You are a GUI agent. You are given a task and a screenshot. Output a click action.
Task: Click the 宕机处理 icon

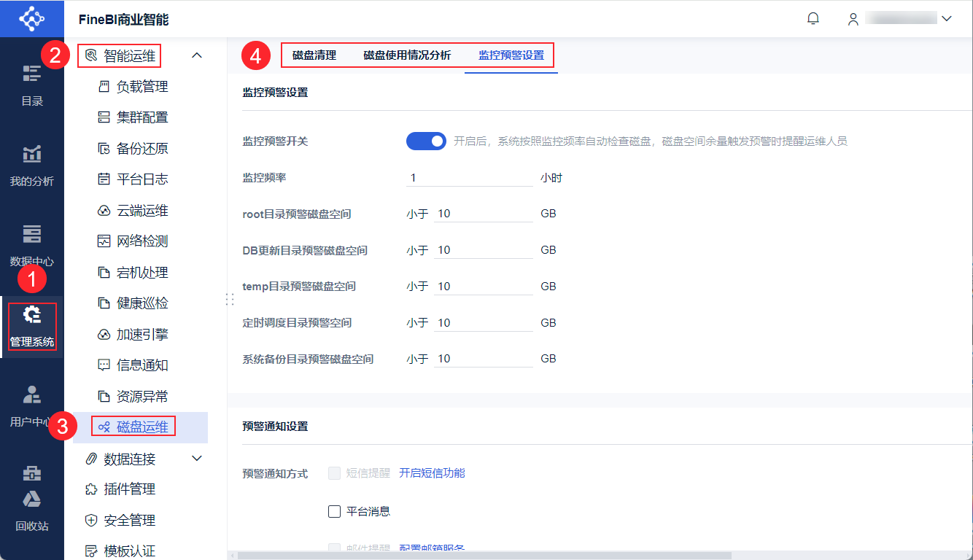tap(104, 273)
